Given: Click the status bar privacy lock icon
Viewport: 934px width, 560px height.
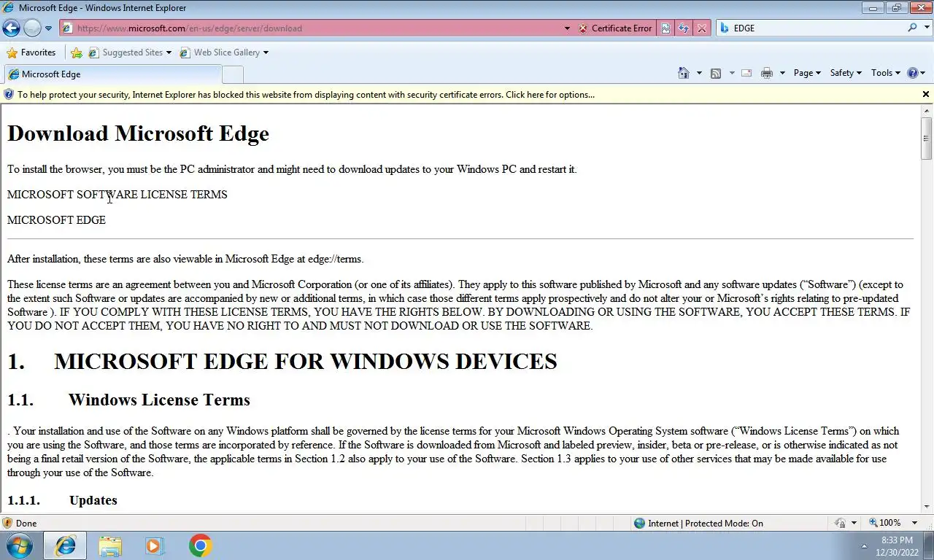Looking at the screenshot, I should click(841, 523).
